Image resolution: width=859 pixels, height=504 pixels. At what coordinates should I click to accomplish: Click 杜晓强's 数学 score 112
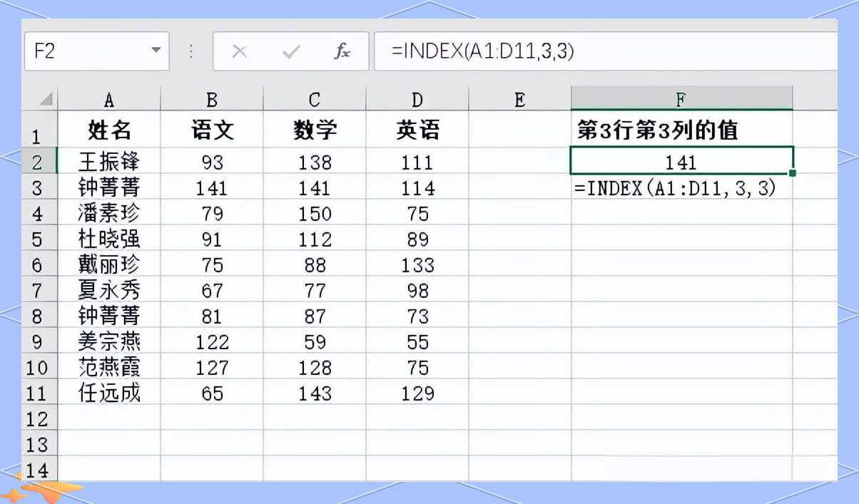click(x=315, y=239)
